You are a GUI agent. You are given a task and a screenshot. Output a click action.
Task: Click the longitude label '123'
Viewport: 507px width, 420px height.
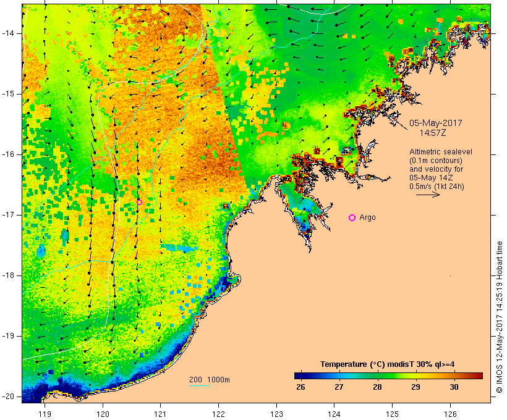point(276,414)
